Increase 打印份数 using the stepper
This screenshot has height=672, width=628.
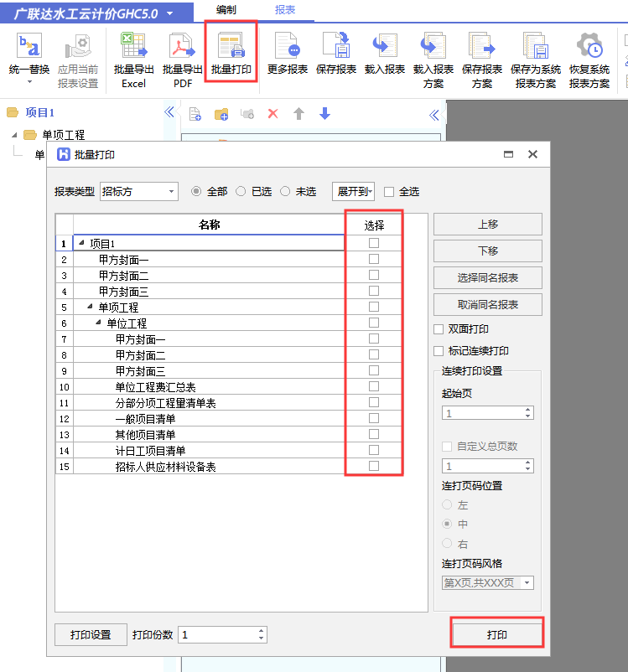coord(262,631)
